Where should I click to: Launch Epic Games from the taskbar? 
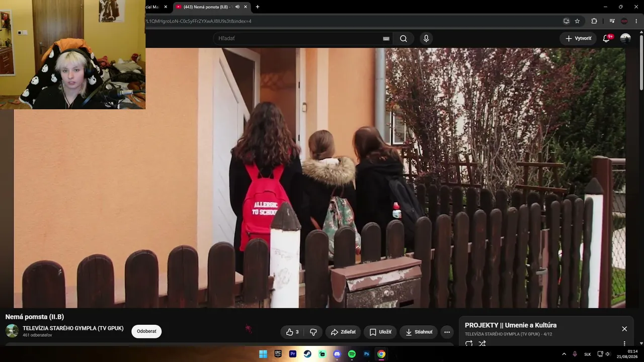coord(278,354)
